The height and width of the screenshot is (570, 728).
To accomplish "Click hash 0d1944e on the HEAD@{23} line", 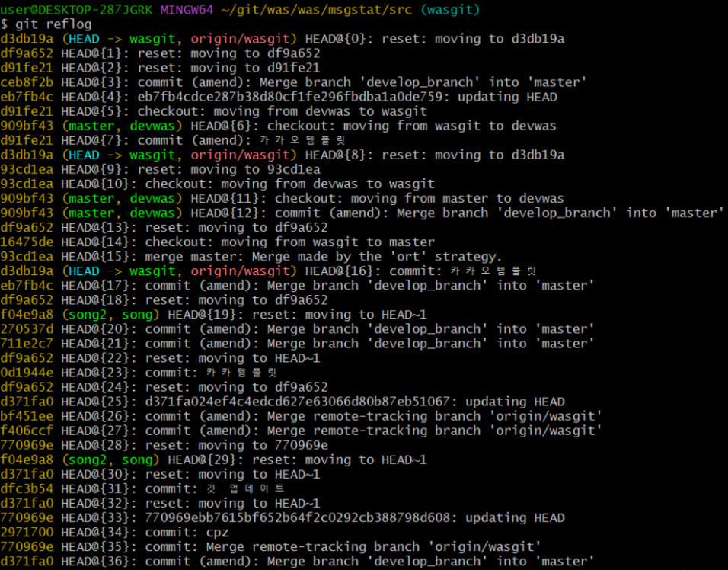I will 27,373.
